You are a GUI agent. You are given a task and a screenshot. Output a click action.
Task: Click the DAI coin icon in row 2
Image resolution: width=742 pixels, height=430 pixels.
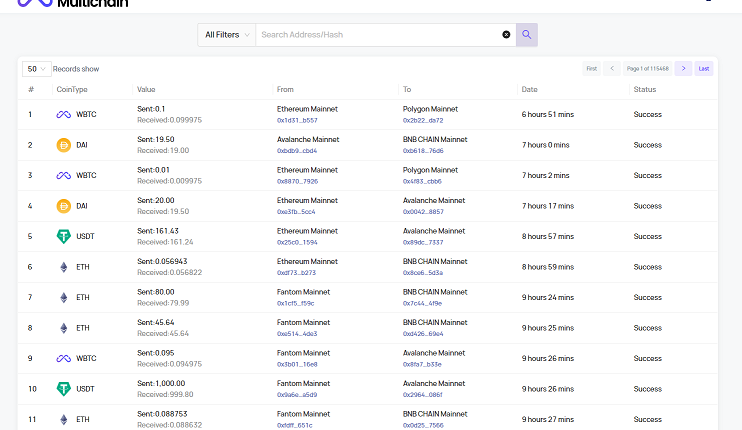tap(63, 145)
